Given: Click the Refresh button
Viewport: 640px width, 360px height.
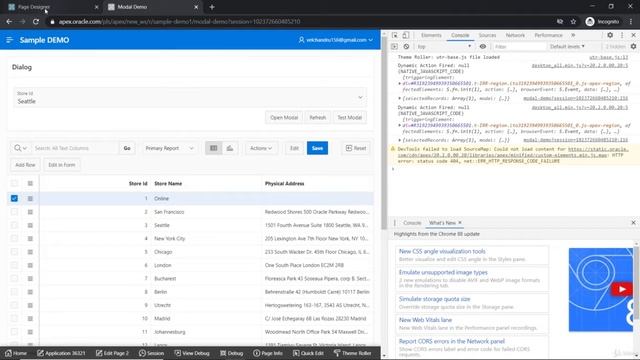Looking at the screenshot, I should (x=318, y=118).
